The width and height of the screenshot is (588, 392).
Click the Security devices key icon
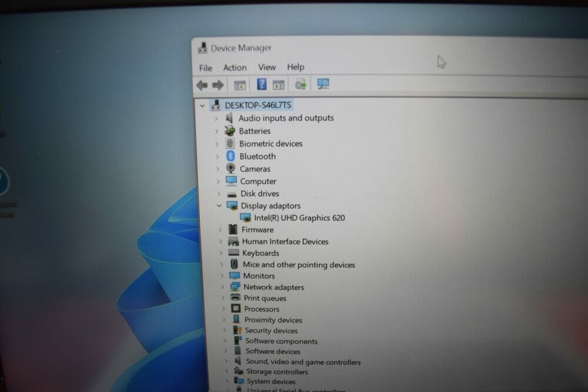pyautogui.click(x=238, y=330)
